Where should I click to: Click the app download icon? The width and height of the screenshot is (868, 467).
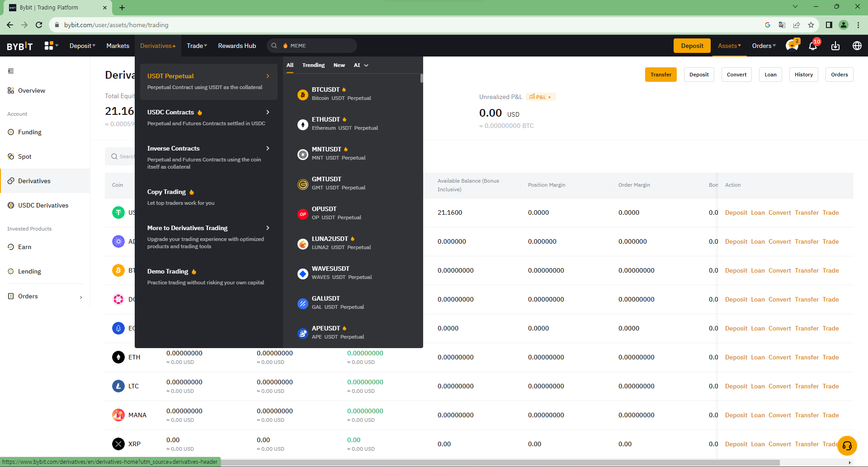(x=835, y=46)
